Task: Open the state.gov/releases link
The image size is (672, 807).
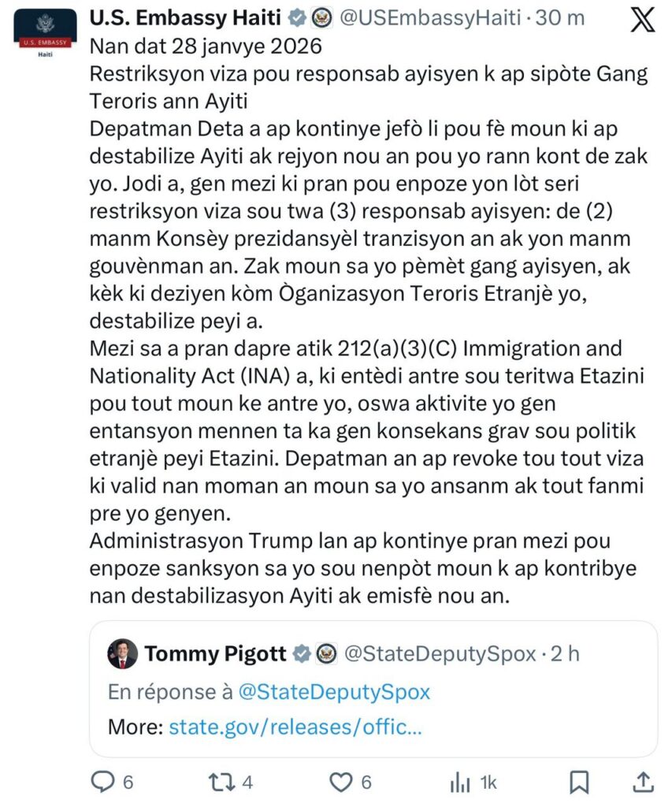Action: tap(295, 725)
